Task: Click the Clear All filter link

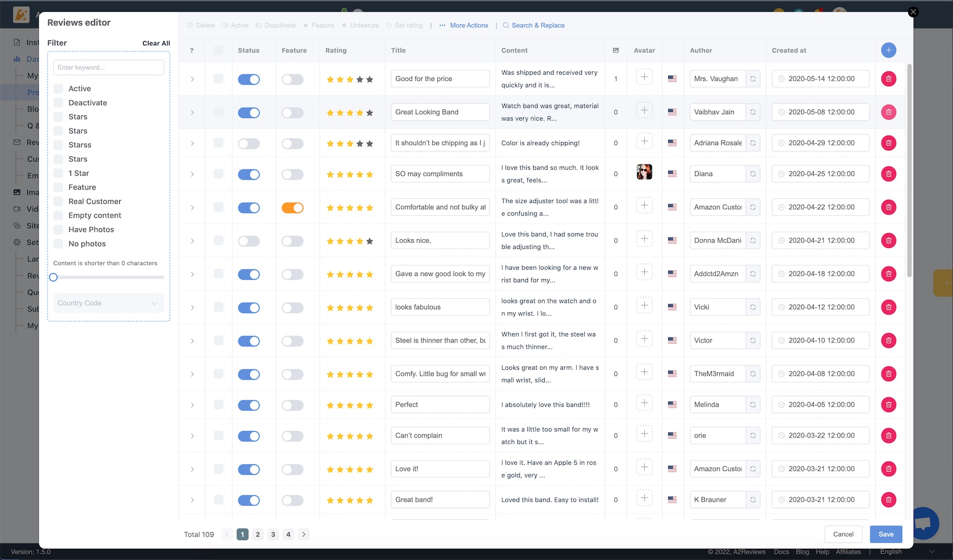Action: 156,43
